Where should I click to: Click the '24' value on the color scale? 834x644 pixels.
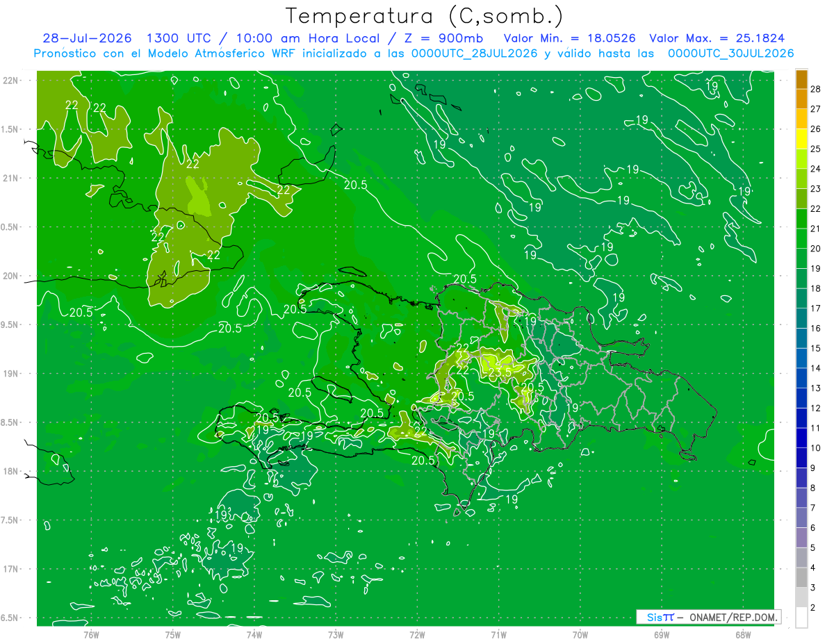(815, 168)
